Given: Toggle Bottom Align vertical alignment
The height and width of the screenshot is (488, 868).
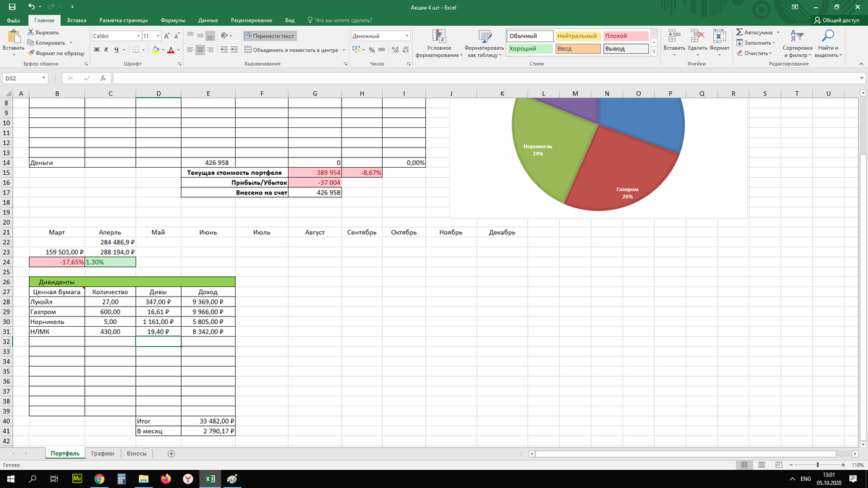Looking at the screenshot, I should (x=210, y=35).
